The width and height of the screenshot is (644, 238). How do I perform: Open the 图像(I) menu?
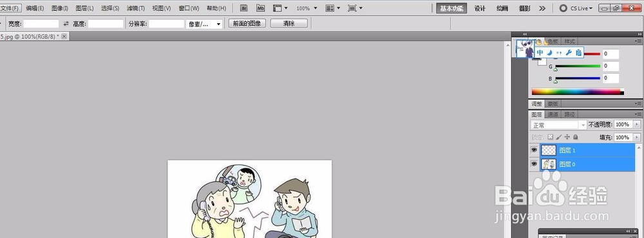[60, 8]
